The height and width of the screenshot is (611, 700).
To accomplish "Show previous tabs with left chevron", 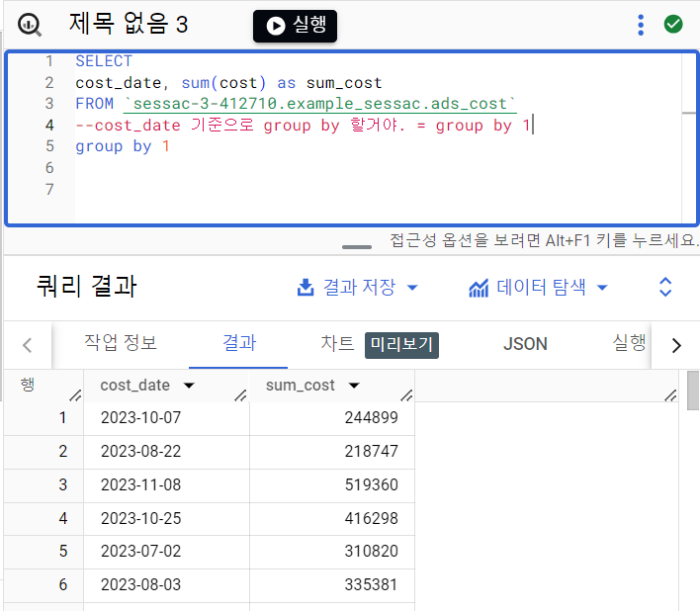I will click(28, 345).
